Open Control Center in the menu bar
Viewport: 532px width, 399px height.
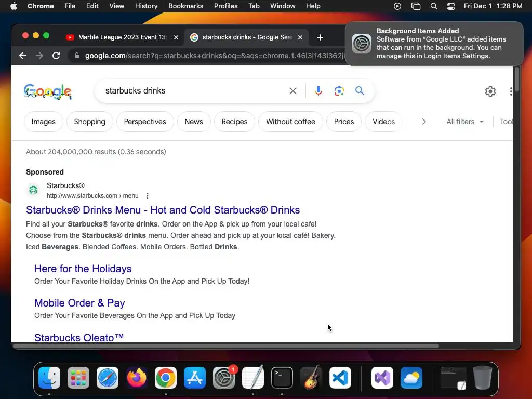coord(450,6)
